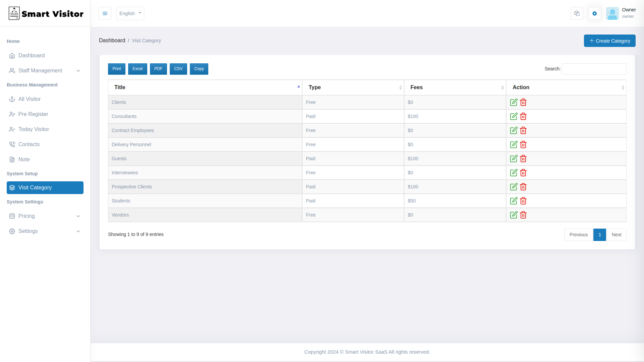Expand the Staff Management section

point(78,71)
